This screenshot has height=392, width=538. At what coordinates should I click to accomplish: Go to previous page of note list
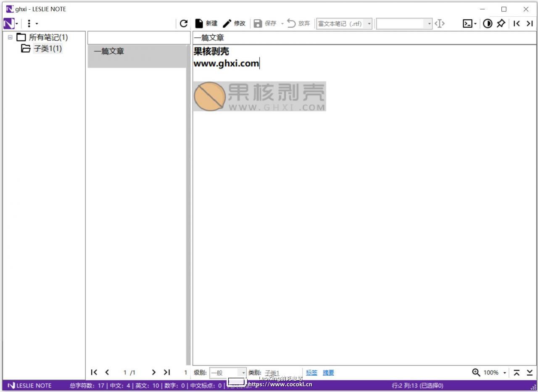click(x=107, y=372)
